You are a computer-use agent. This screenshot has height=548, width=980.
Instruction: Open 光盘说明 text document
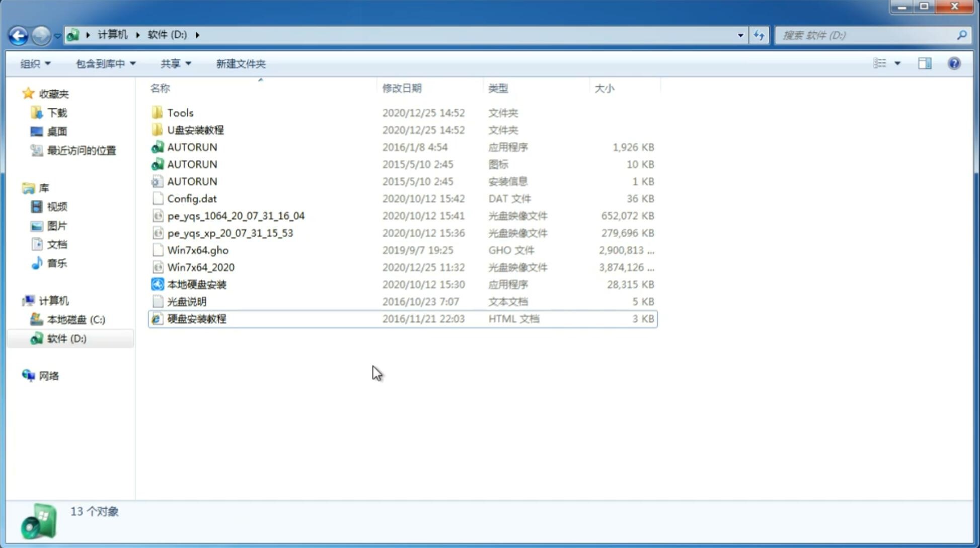pos(187,302)
